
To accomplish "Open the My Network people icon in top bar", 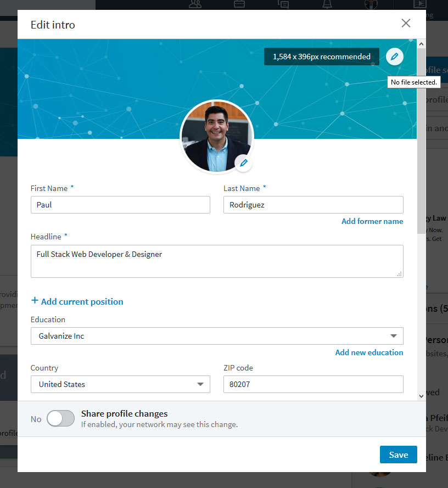I will (195, 4).
